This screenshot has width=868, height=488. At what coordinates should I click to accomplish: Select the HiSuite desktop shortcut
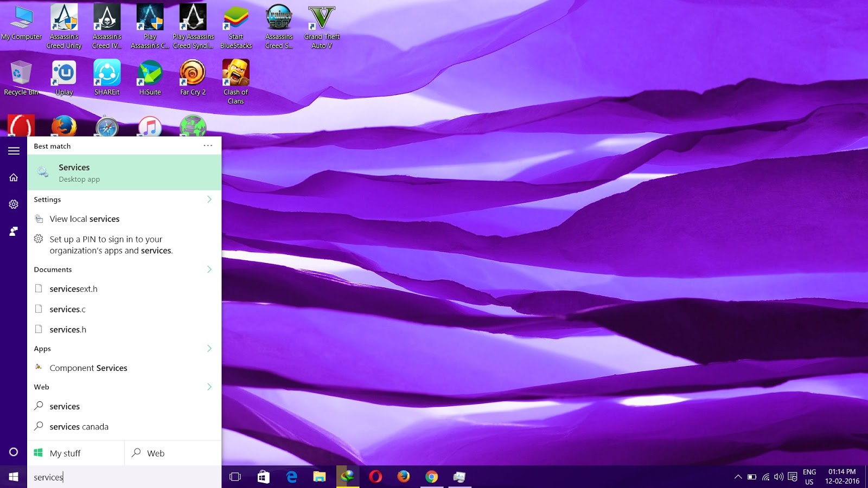150,78
